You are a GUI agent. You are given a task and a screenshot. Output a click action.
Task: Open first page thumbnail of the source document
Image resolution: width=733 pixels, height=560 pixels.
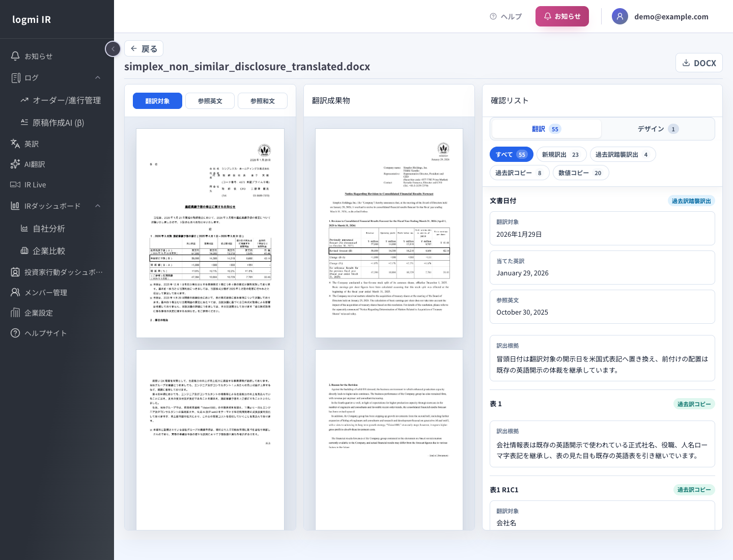[x=210, y=233]
